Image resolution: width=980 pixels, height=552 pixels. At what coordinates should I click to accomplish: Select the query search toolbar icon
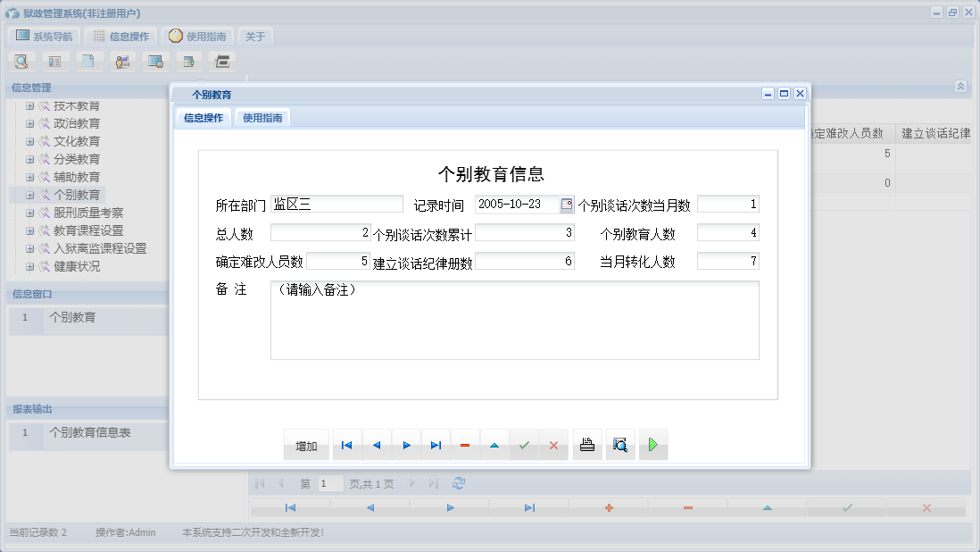pos(21,61)
